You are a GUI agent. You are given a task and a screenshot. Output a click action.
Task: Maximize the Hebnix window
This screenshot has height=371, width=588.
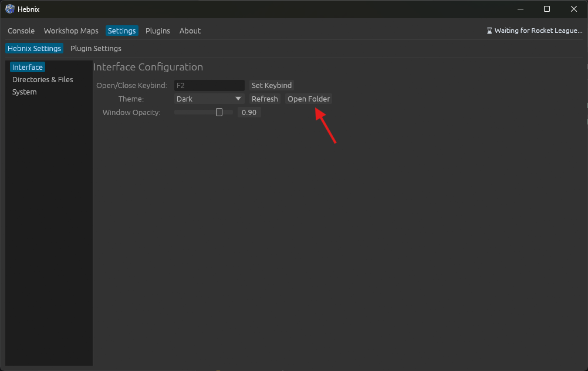(x=547, y=9)
